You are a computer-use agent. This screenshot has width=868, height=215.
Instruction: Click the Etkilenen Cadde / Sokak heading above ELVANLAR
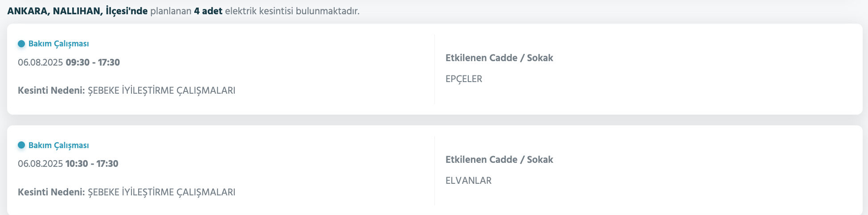click(499, 160)
